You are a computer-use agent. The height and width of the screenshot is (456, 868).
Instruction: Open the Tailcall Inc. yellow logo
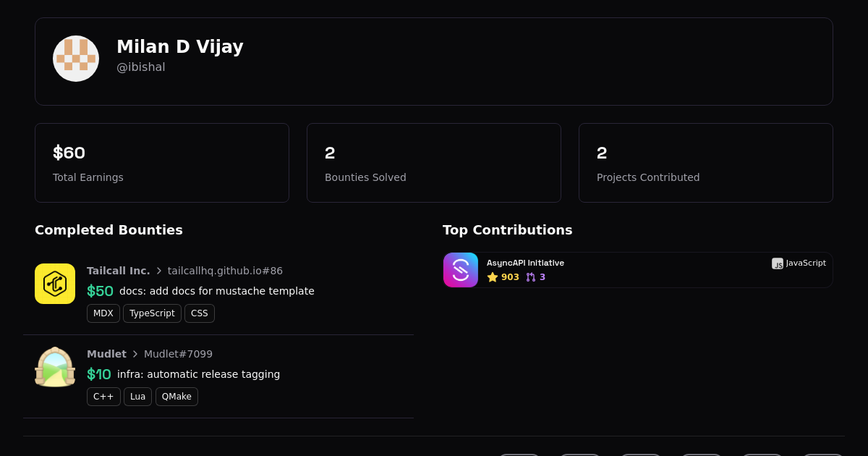(x=55, y=284)
